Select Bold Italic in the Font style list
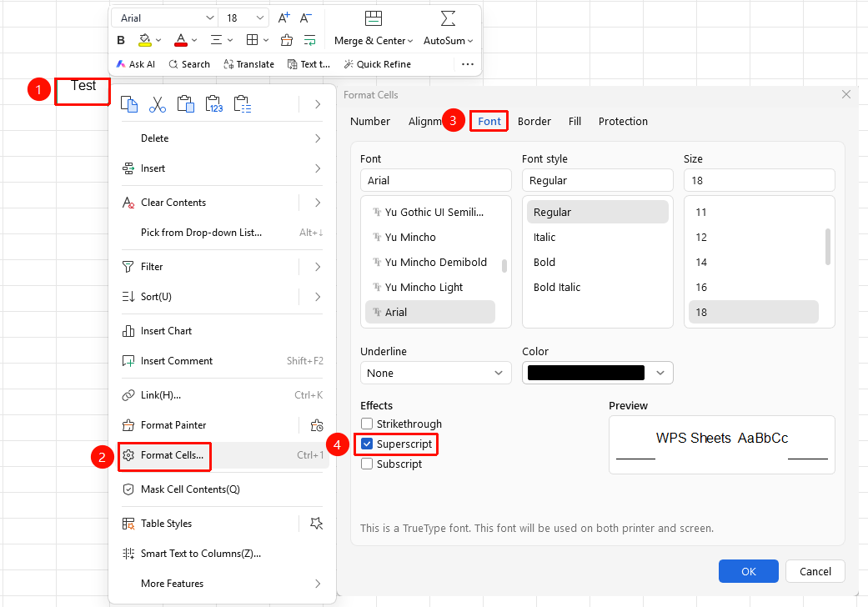Viewport: 868px width, 607px height. pyautogui.click(x=557, y=287)
